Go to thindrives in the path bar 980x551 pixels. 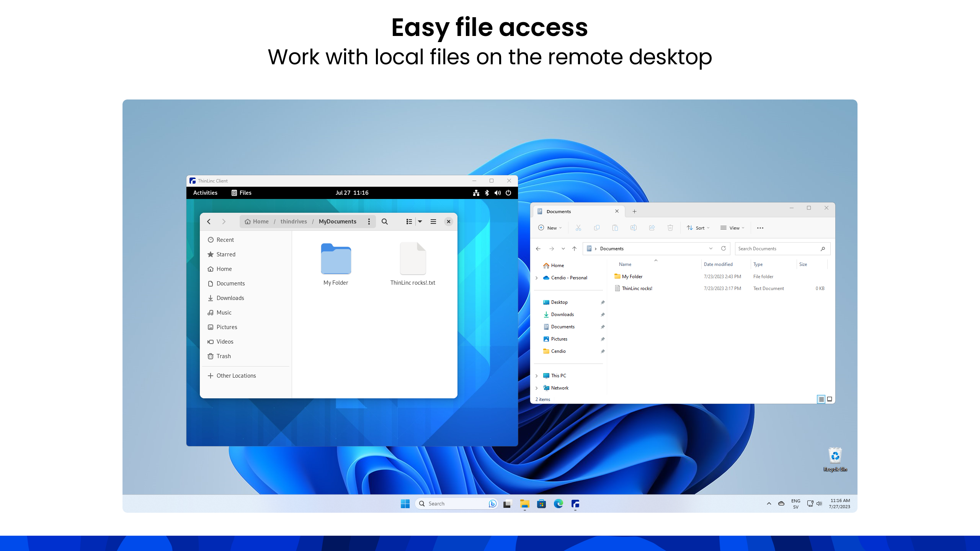pyautogui.click(x=294, y=222)
